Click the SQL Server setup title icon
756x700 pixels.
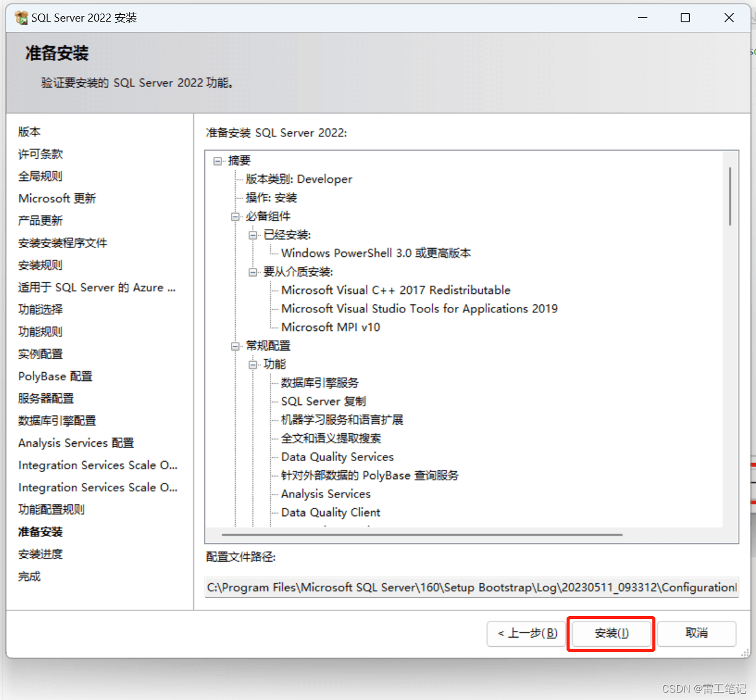(x=22, y=17)
